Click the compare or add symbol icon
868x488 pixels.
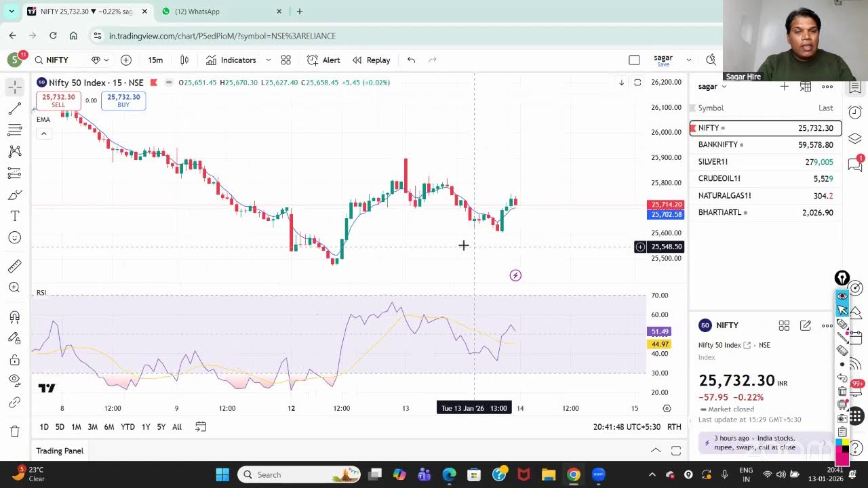click(126, 60)
